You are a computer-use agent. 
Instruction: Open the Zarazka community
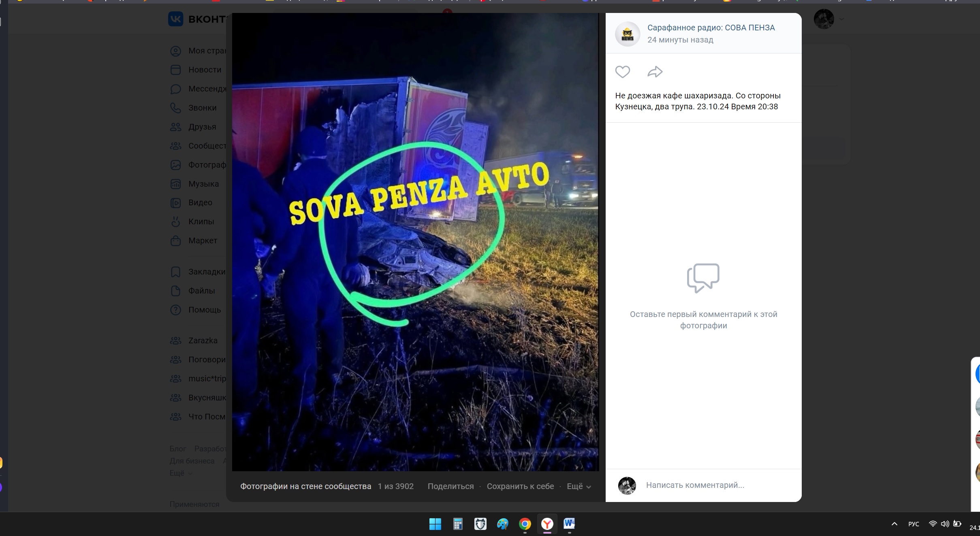click(203, 340)
